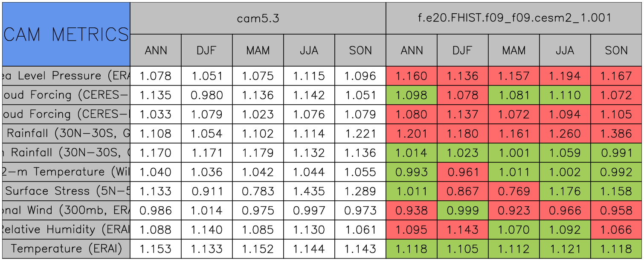644x261 pixels.
Task: Click the DJF header under cam5.3
Action: [x=207, y=50]
